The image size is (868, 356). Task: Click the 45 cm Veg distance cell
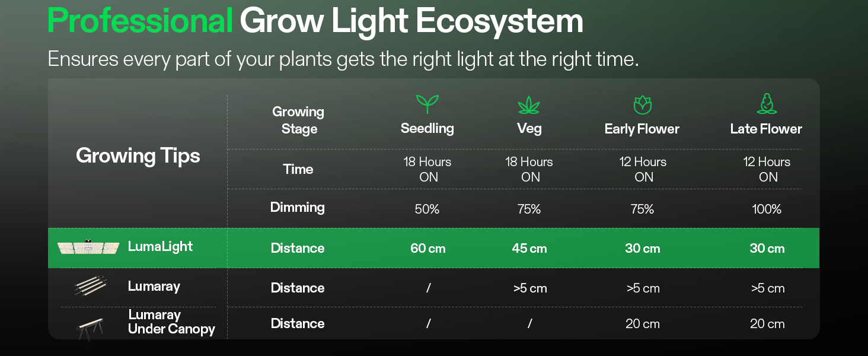click(529, 249)
